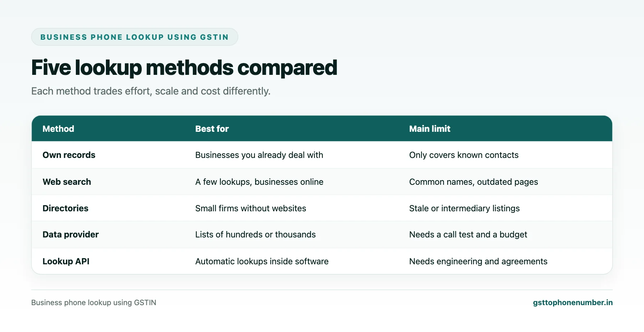Click 'Small firms without websites' cell

pos(251,208)
